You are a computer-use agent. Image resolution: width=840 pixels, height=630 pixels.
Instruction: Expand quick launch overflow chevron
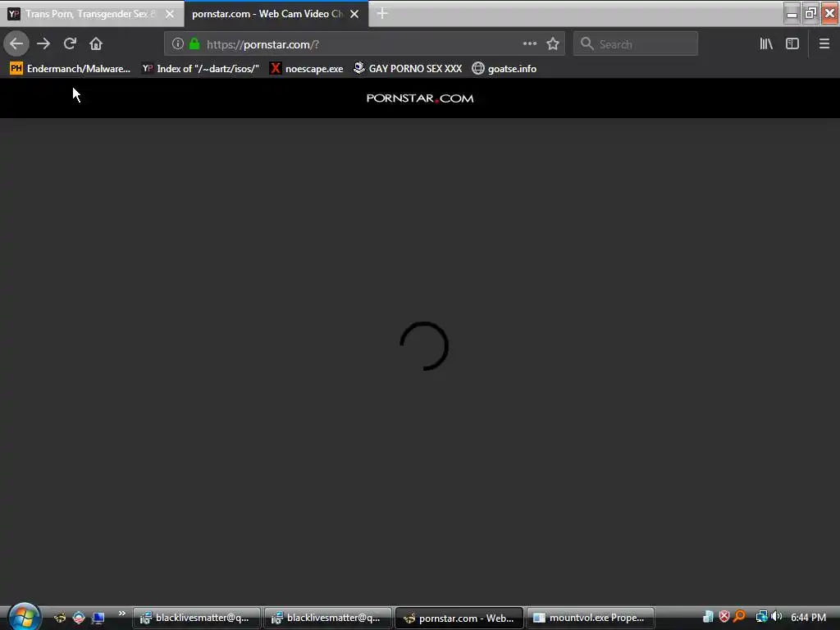coord(122,614)
